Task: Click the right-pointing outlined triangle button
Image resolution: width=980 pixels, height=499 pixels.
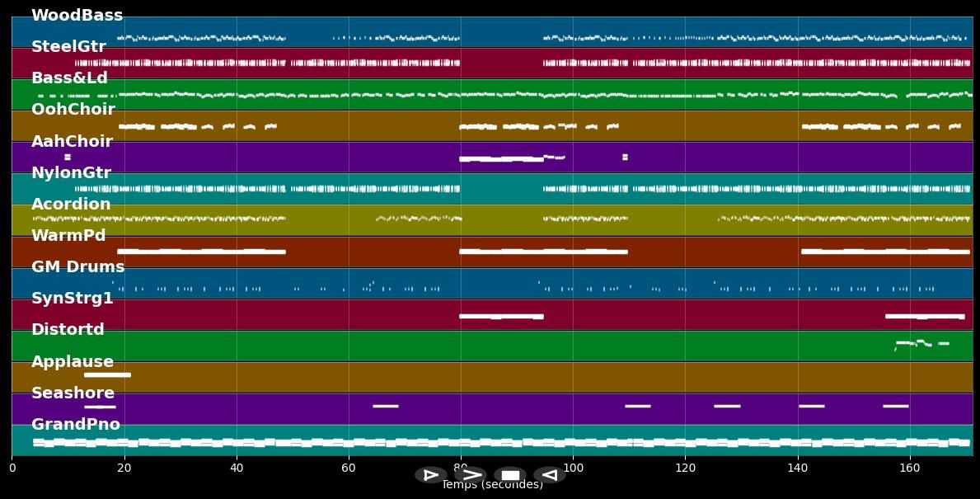Action: 430,475
